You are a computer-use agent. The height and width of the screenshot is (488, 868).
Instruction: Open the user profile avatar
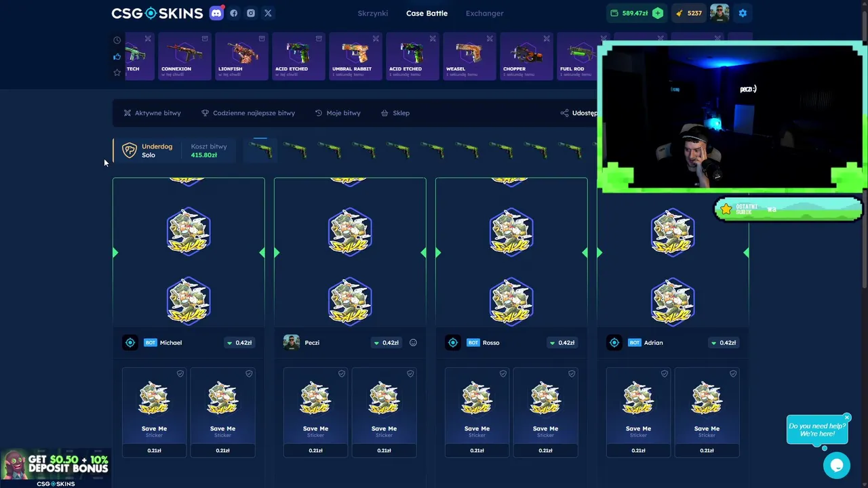pos(719,13)
